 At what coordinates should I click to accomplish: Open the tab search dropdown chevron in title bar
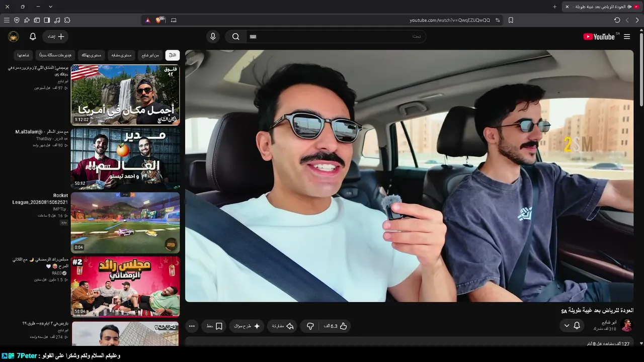pyautogui.click(x=50, y=7)
